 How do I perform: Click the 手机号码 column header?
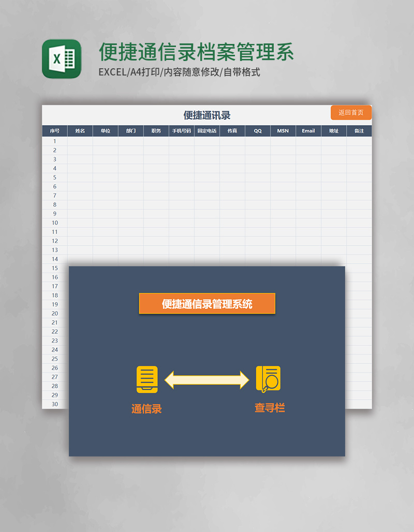tap(180, 131)
